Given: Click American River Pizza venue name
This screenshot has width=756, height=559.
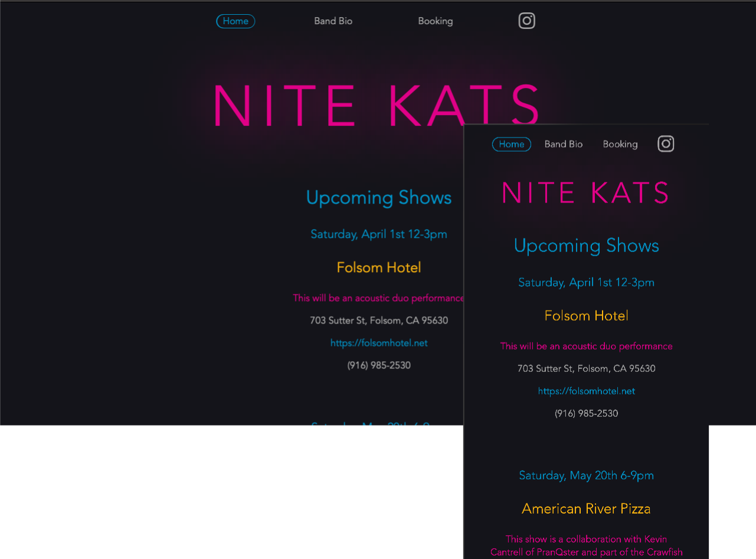Looking at the screenshot, I should coord(586,509).
